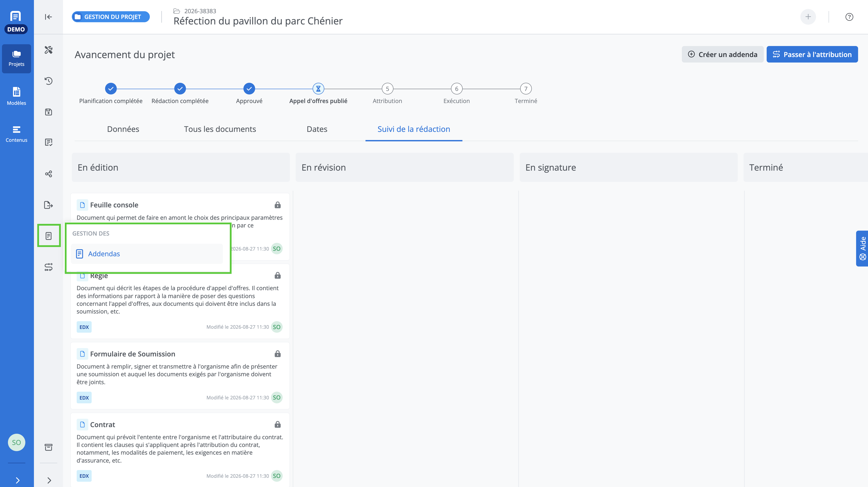Click the Attribution step 5 marker
The image size is (868, 487).
click(387, 89)
